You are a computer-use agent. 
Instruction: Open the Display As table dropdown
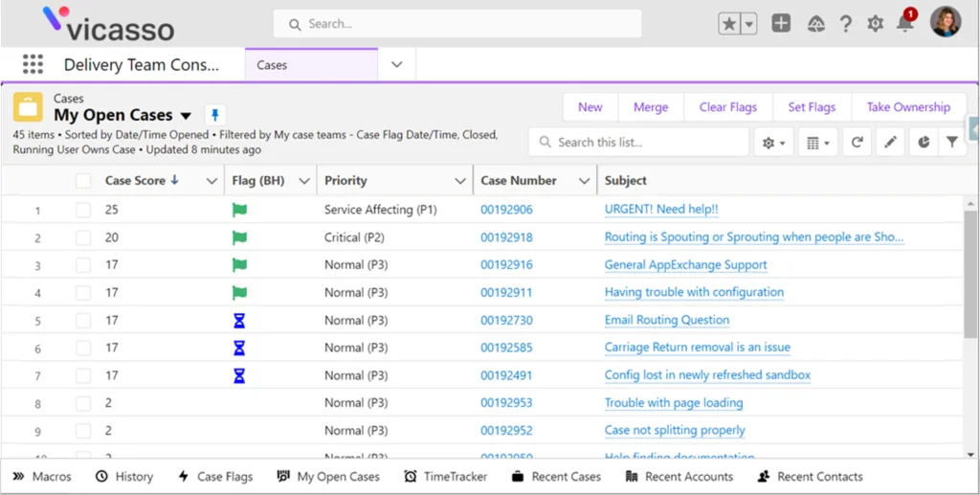pyautogui.click(x=818, y=143)
